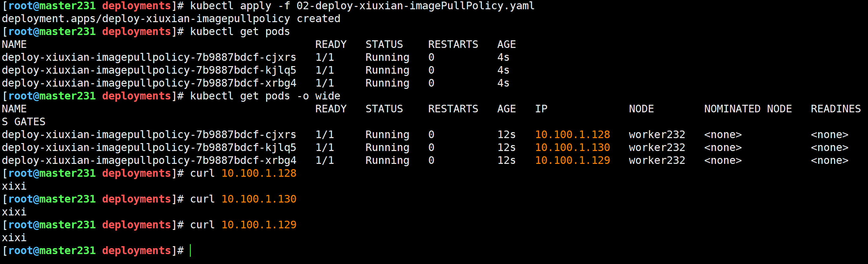Click the STATUS header in first table
Screen dimensions: 868x264
(384, 45)
